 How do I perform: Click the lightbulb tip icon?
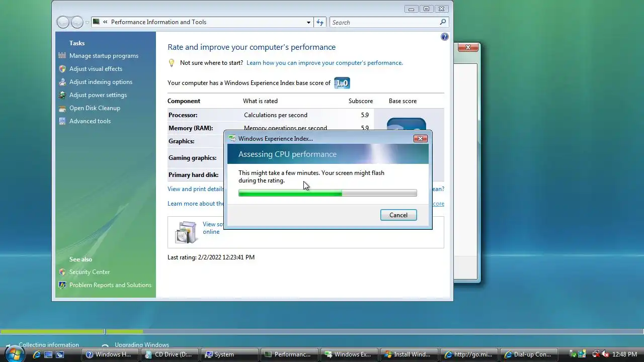(172, 63)
